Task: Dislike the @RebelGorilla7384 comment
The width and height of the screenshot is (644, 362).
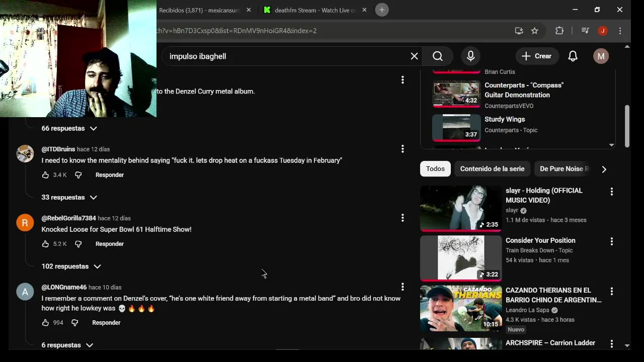Action: 78,244
